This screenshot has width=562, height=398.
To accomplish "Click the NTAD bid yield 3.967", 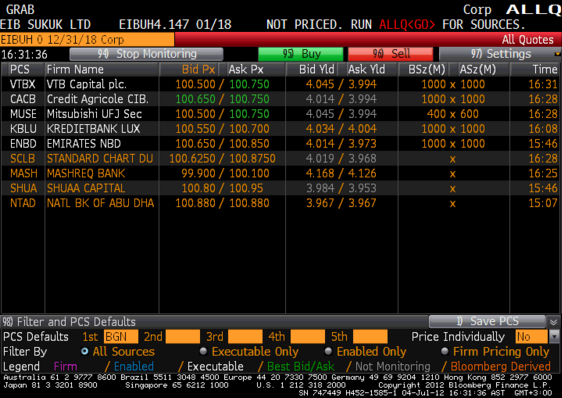I will click(x=320, y=203).
